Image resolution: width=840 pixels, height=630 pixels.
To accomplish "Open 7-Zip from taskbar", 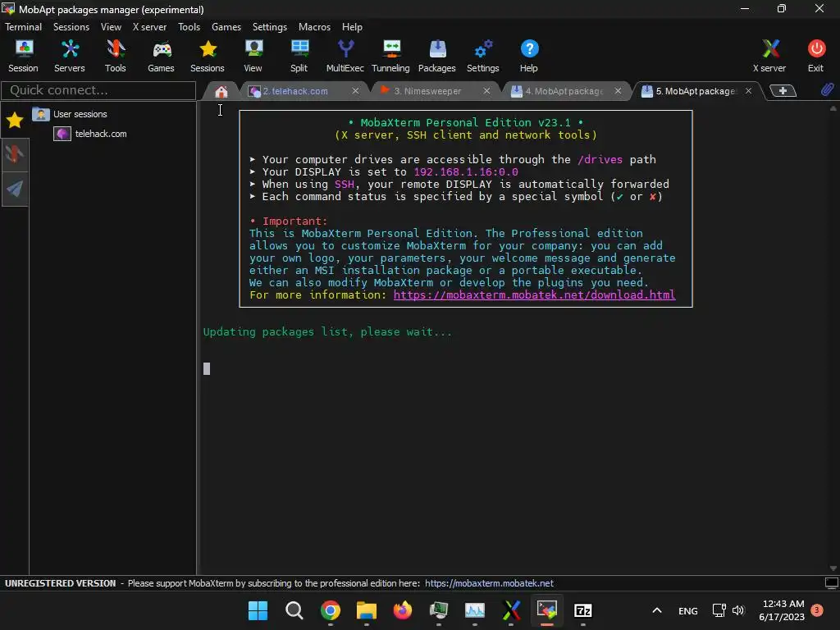I will point(583,610).
